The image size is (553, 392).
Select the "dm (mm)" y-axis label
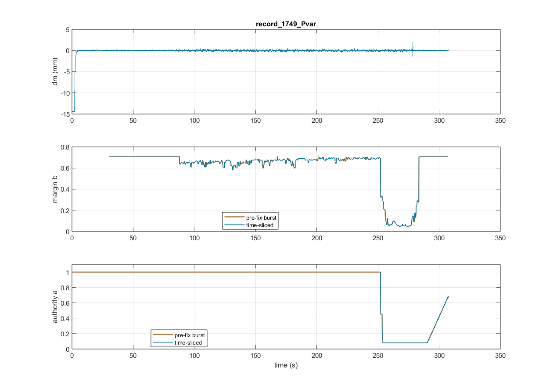tap(55, 71)
